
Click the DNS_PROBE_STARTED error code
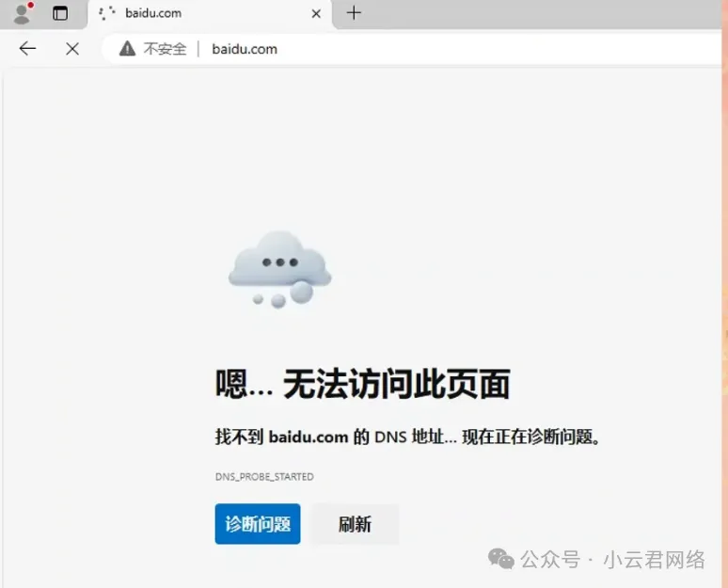coord(264,477)
